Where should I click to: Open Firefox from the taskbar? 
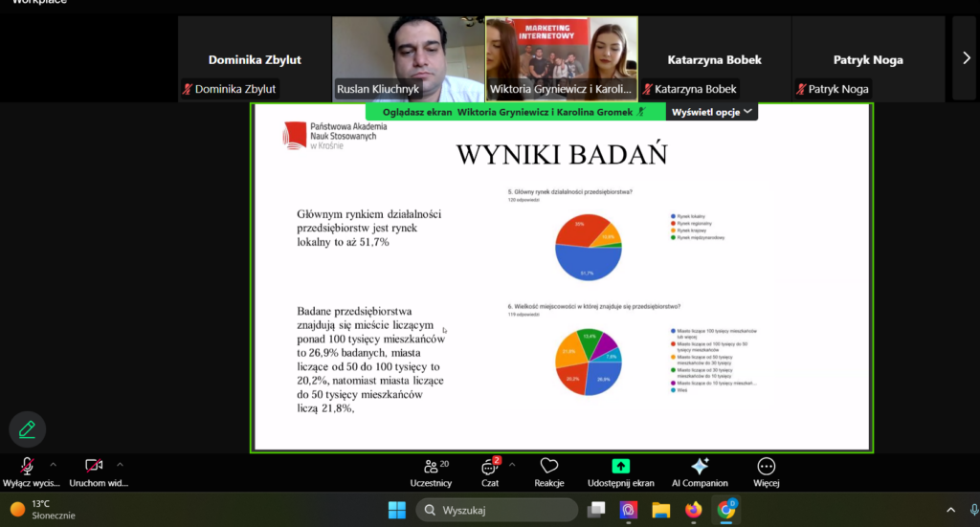[693, 511]
